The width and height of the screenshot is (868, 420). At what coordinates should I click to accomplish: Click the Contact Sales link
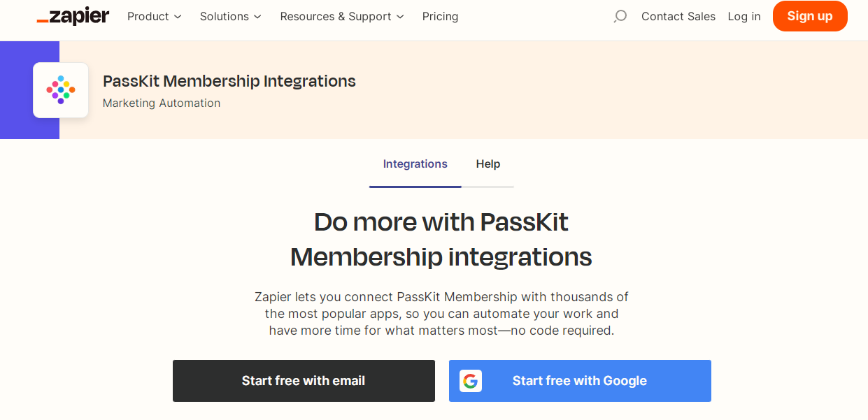tap(678, 16)
